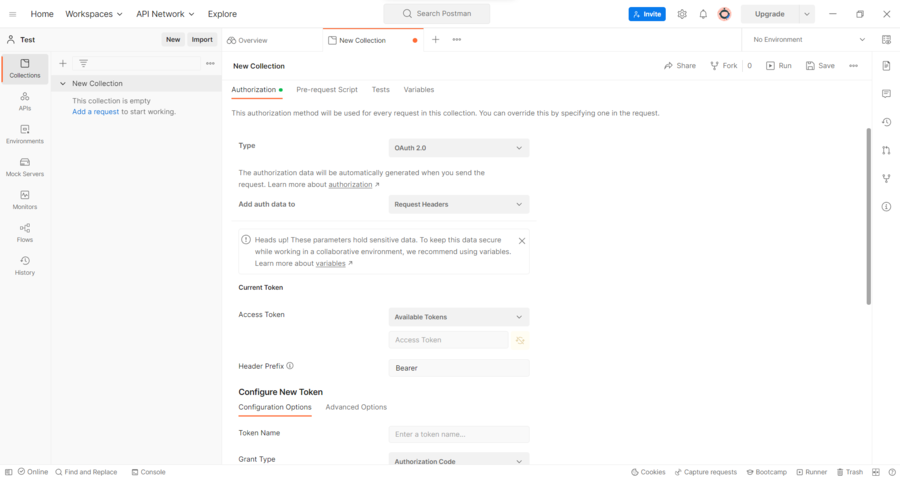Fork the New Collection

coord(723,66)
